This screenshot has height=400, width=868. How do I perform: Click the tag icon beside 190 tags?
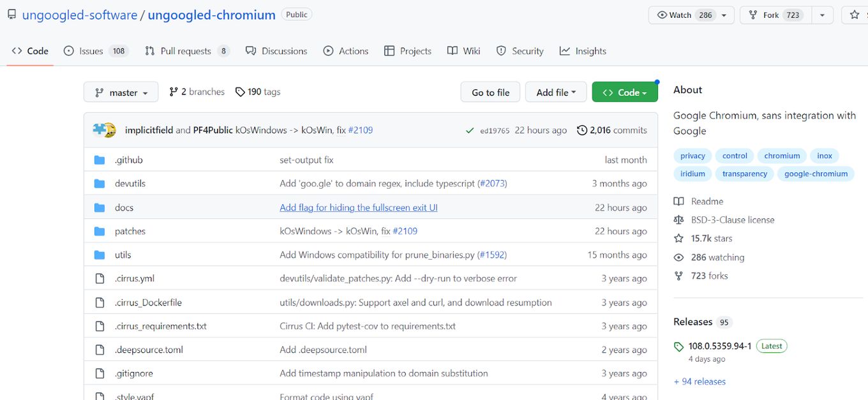(240, 92)
